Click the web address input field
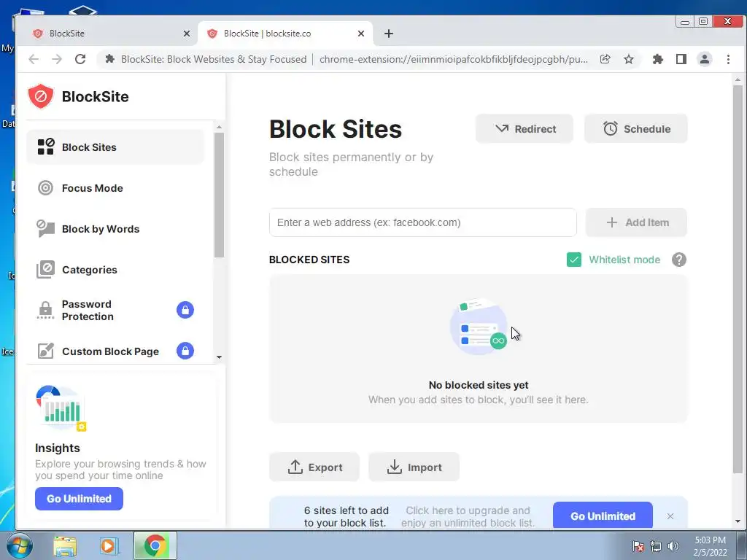This screenshot has height=560, width=747. point(422,222)
